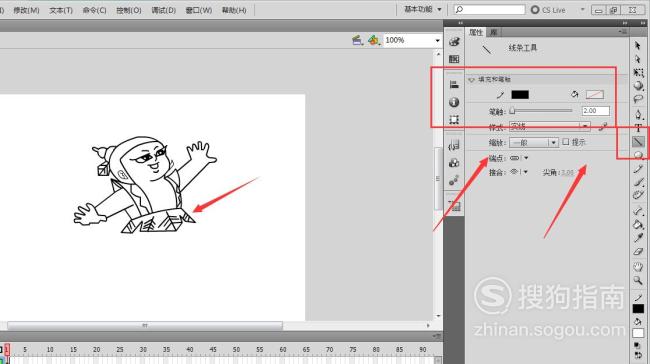Select the Hand tool

point(638,267)
